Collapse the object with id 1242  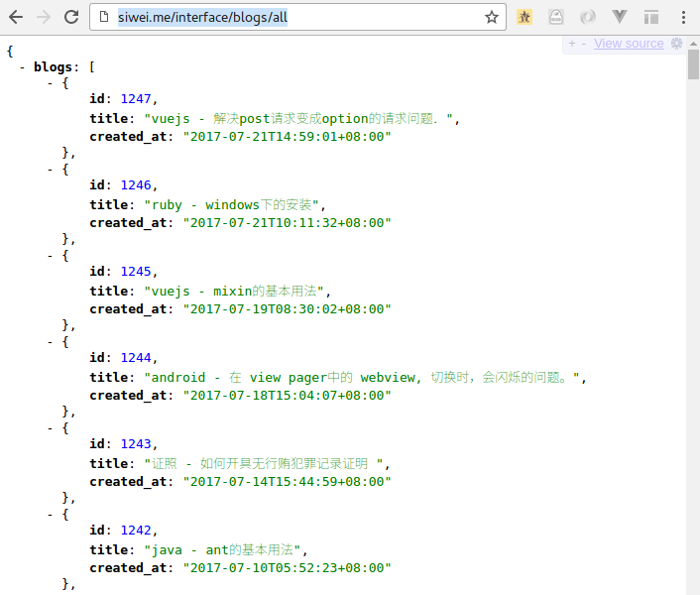[52, 515]
